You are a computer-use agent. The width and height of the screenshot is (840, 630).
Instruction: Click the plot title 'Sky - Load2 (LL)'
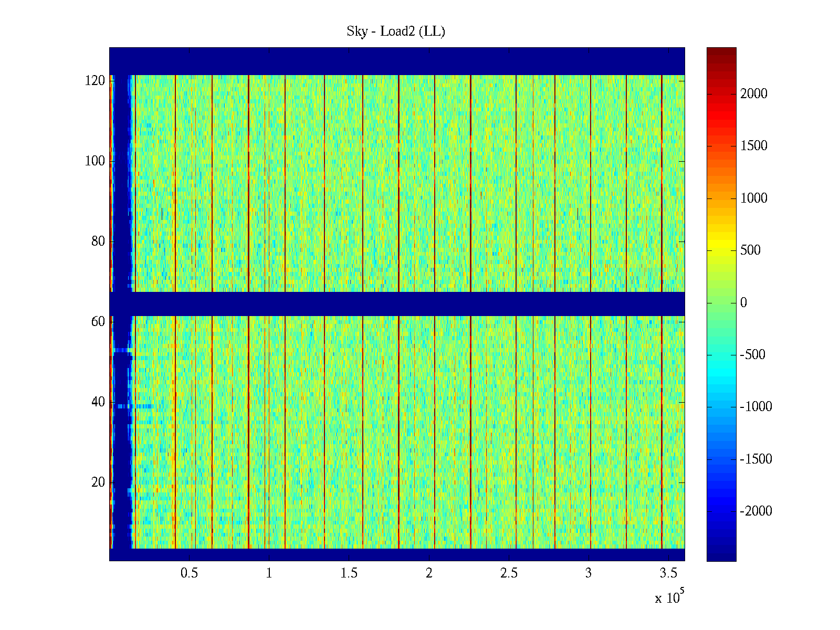tap(396, 31)
